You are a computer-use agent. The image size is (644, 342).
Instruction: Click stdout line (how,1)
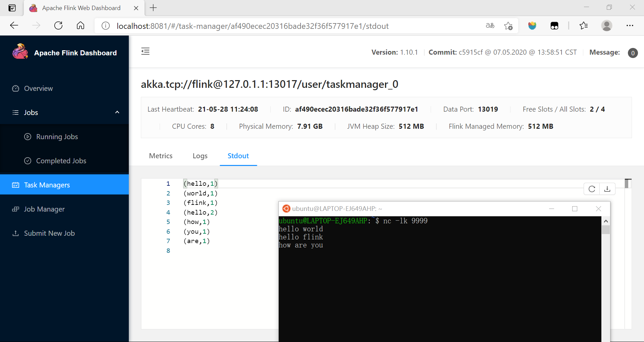click(197, 222)
